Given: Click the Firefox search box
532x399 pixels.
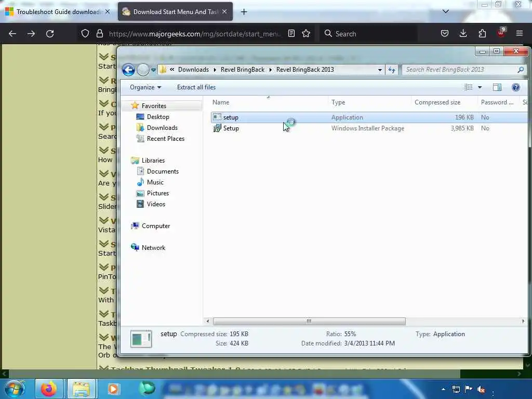Looking at the screenshot, I should pos(368,34).
